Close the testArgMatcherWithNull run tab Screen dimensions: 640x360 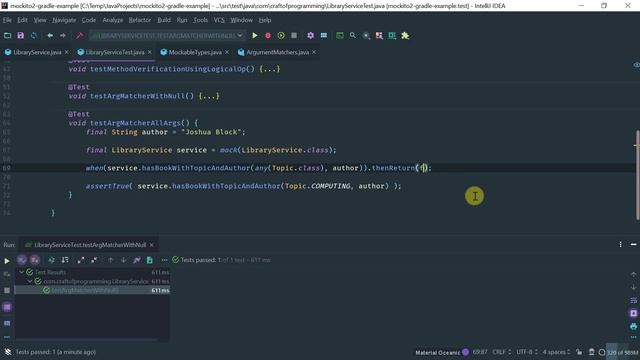(x=152, y=245)
